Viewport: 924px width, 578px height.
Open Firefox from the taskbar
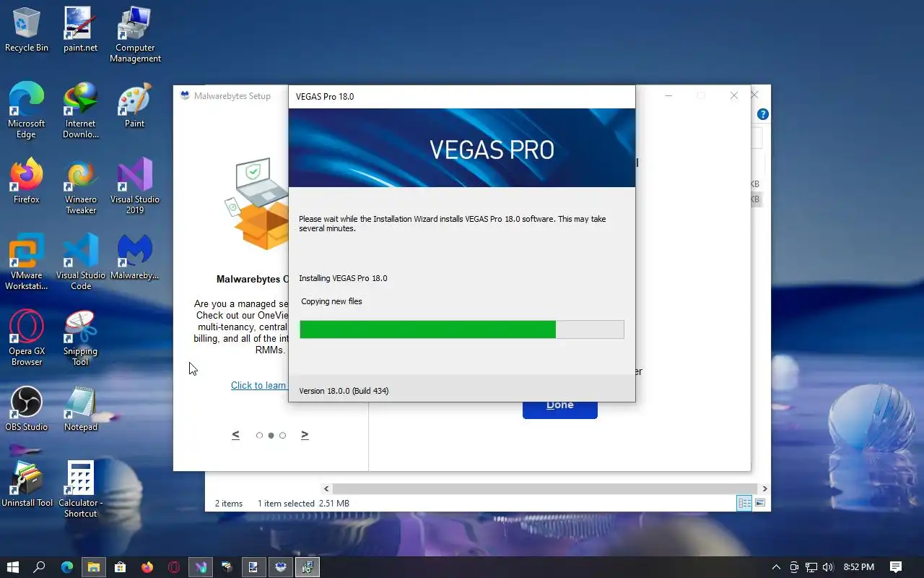(147, 567)
